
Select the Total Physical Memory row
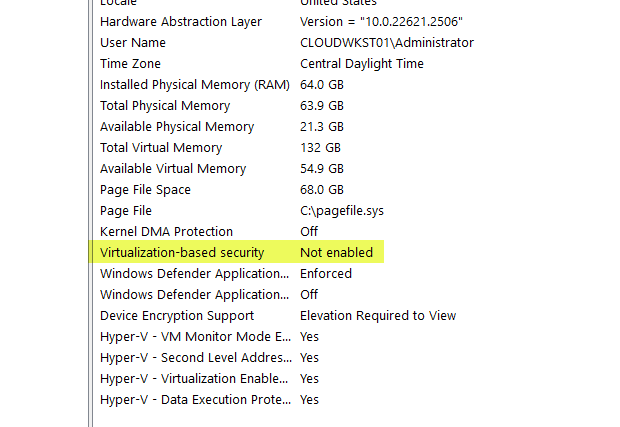pos(165,106)
